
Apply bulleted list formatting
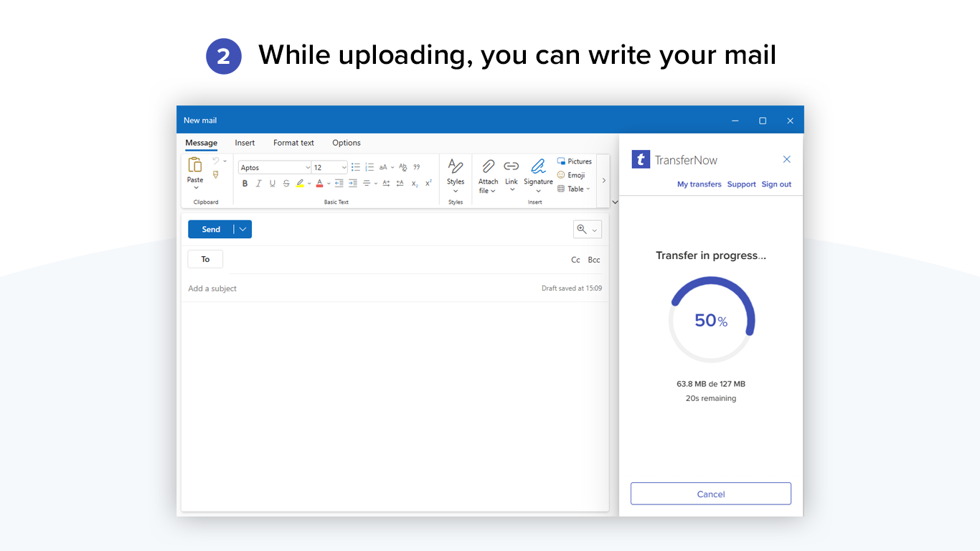(x=355, y=167)
